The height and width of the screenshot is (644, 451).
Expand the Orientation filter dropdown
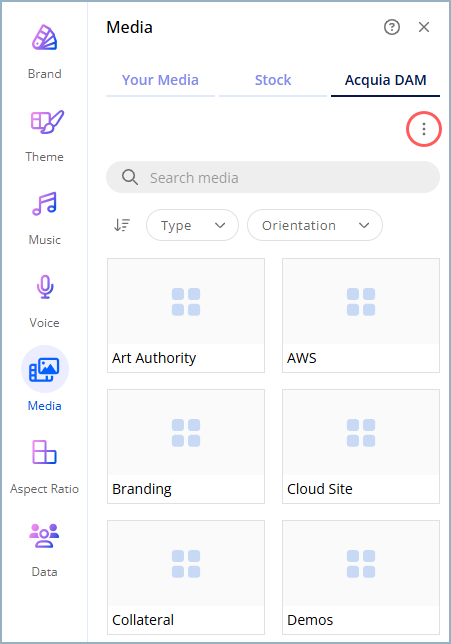pos(315,225)
